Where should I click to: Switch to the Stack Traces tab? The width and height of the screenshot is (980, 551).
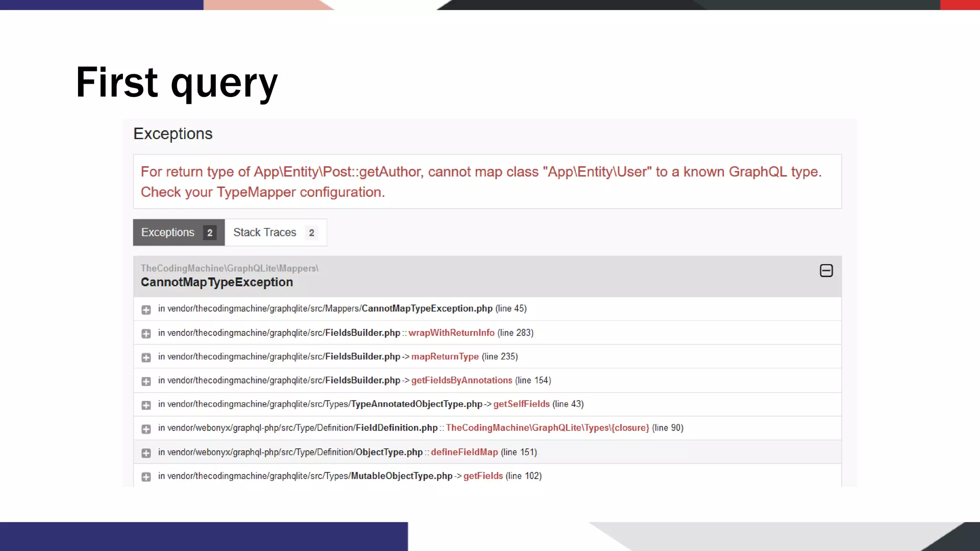point(265,232)
